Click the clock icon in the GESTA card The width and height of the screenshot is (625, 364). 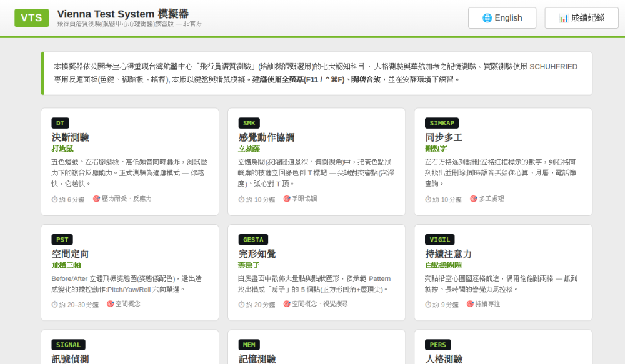(x=241, y=304)
